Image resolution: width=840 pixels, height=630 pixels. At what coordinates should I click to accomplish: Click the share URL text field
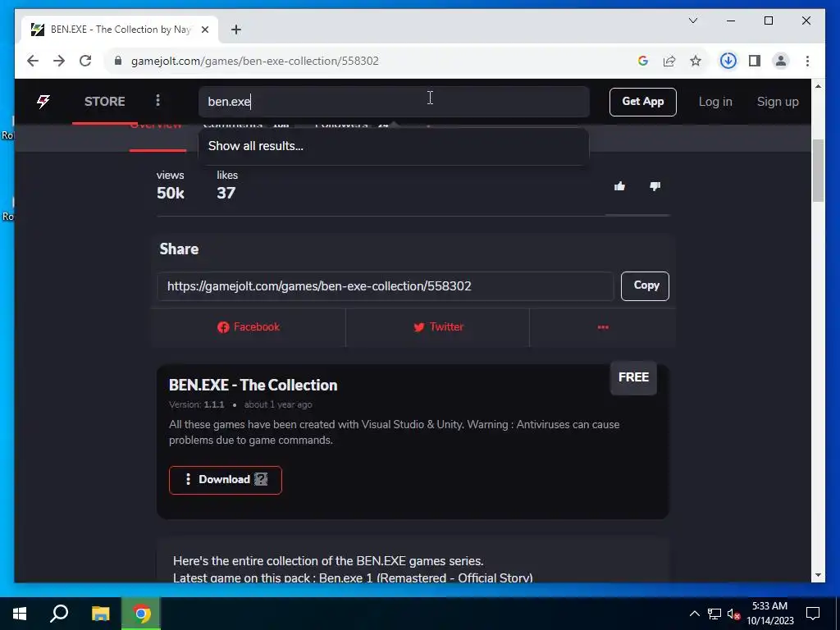[386, 286]
